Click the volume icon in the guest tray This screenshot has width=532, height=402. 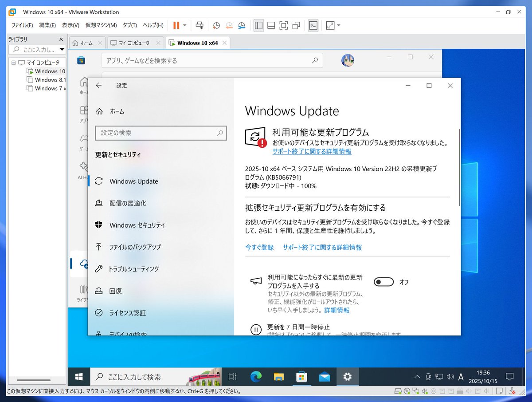click(450, 377)
